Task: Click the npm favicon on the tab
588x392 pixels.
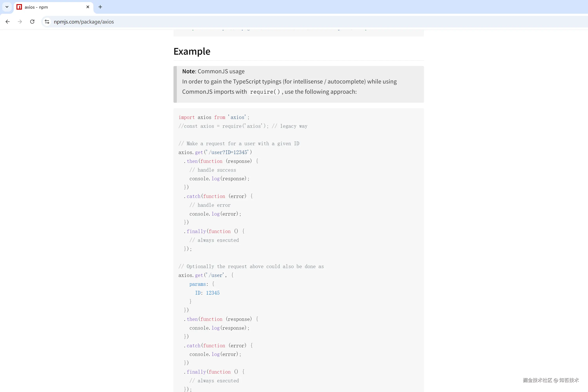Action: pyautogui.click(x=19, y=7)
